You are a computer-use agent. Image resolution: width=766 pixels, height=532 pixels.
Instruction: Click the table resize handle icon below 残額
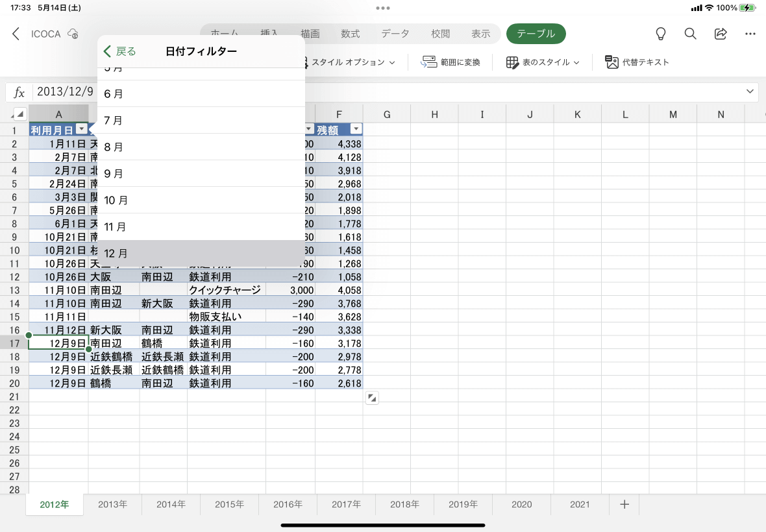pos(372,398)
